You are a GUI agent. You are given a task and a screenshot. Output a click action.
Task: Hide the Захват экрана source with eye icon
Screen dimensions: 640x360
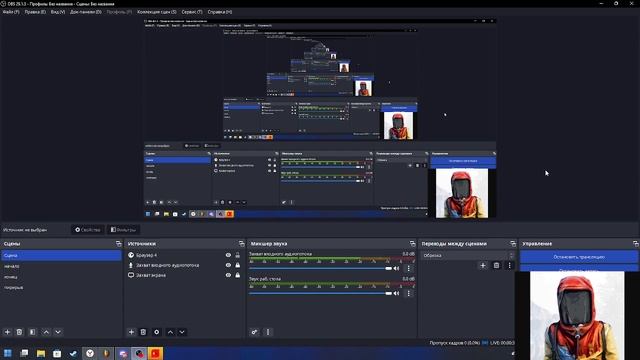228,275
